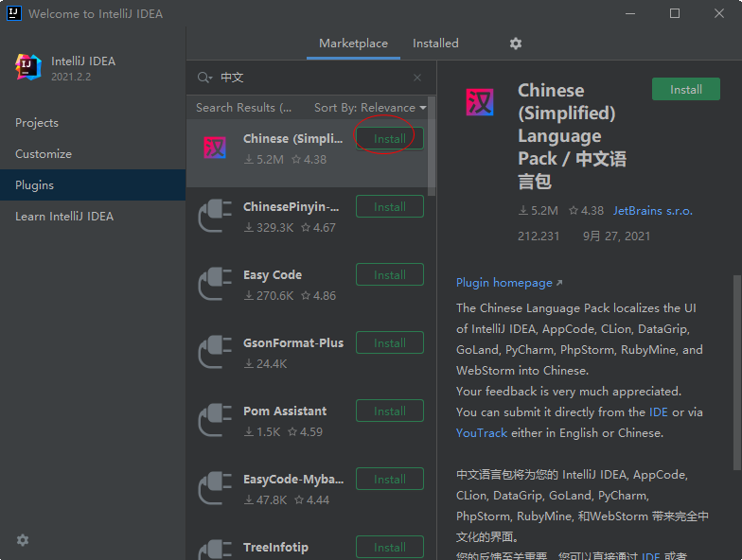
Task: Open Learn IntelliJ IDEA section
Action: click(93, 216)
